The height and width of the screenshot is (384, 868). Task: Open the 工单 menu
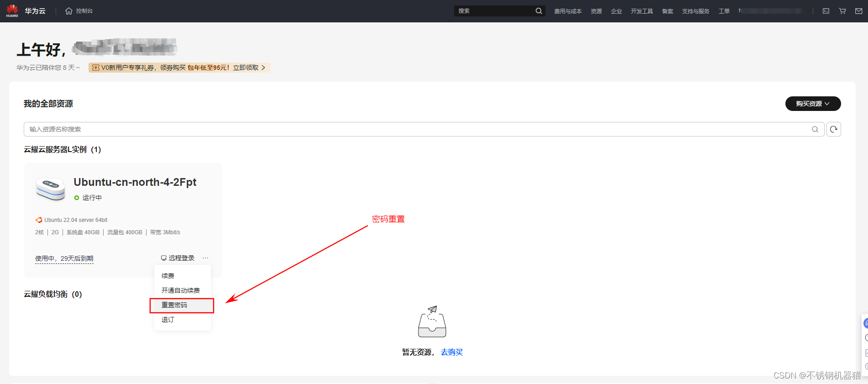pos(724,11)
